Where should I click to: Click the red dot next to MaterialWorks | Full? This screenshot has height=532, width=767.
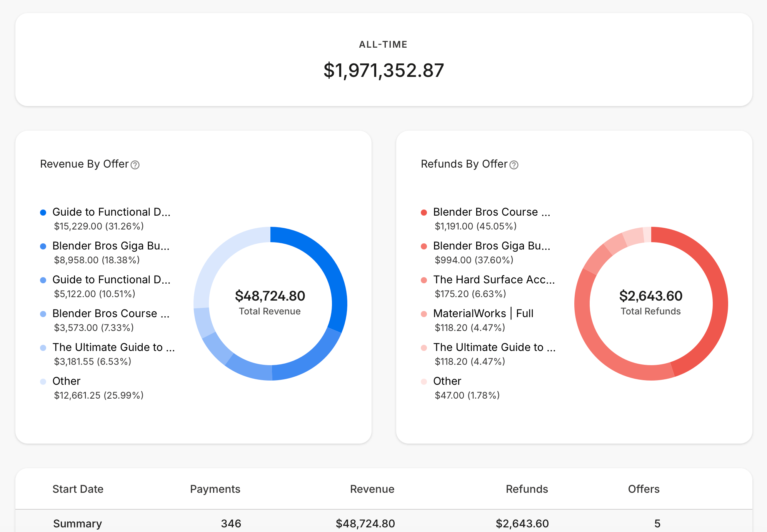coord(424,313)
